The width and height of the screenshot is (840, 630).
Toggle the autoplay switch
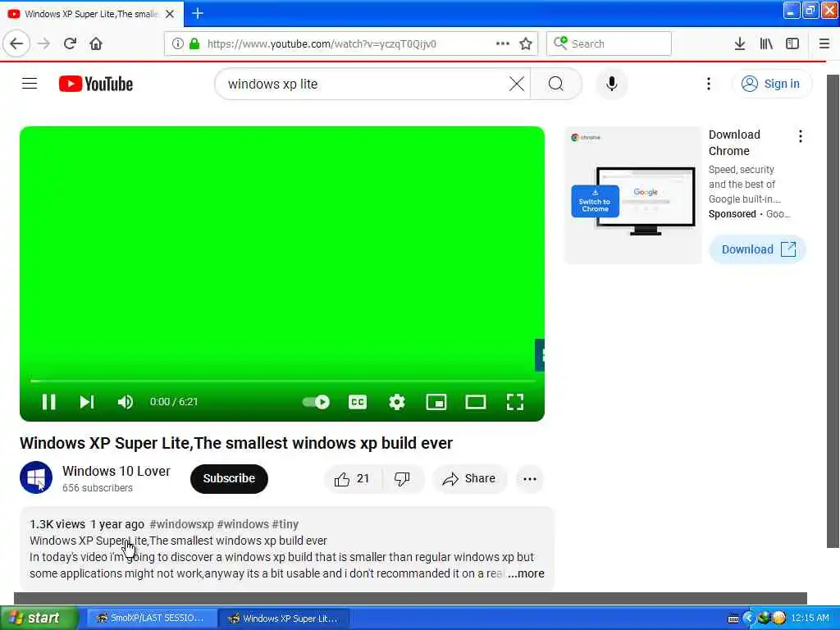coord(316,402)
